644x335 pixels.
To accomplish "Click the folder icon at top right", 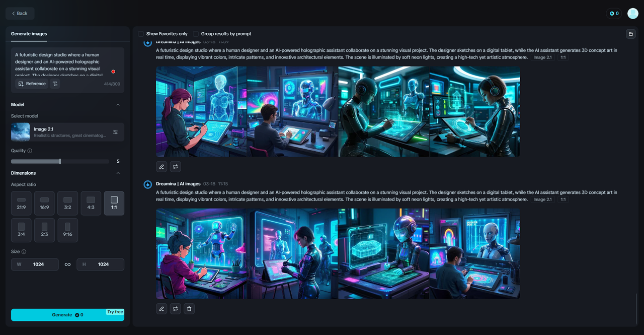I will (x=630, y=34).
